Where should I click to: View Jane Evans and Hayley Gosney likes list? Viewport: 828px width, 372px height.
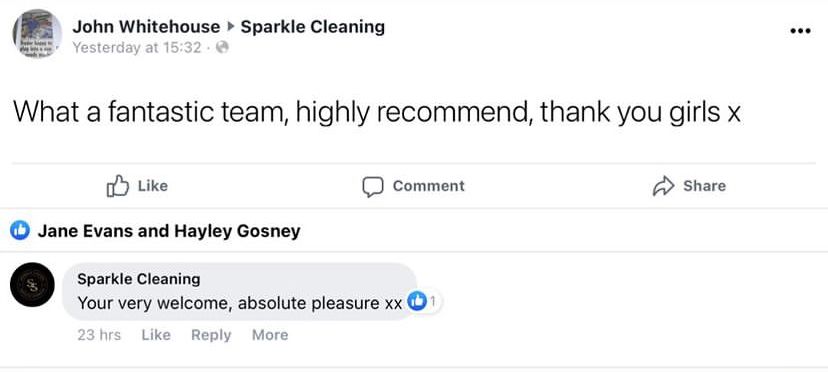click(x=169, y=231)
